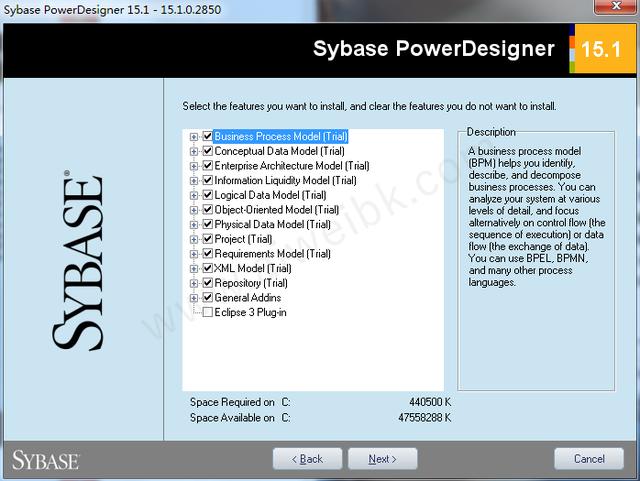Click the 47558288 K space available value
This screenshot has width=640, height=481.
(425, 418)
